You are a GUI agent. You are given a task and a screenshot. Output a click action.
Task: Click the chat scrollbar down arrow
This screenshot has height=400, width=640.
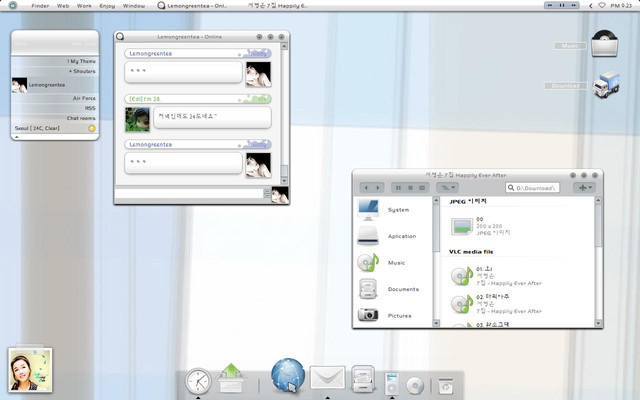pyautogui.click(x=284, y=180)
